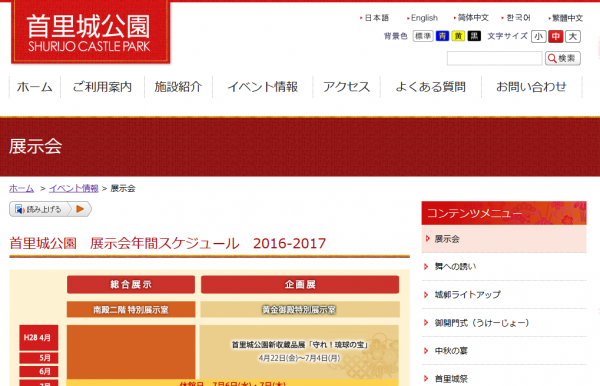Click the Shurijo Castle Park logo
The width and height of the screenshot is (600, 386).
pos(91,32)
